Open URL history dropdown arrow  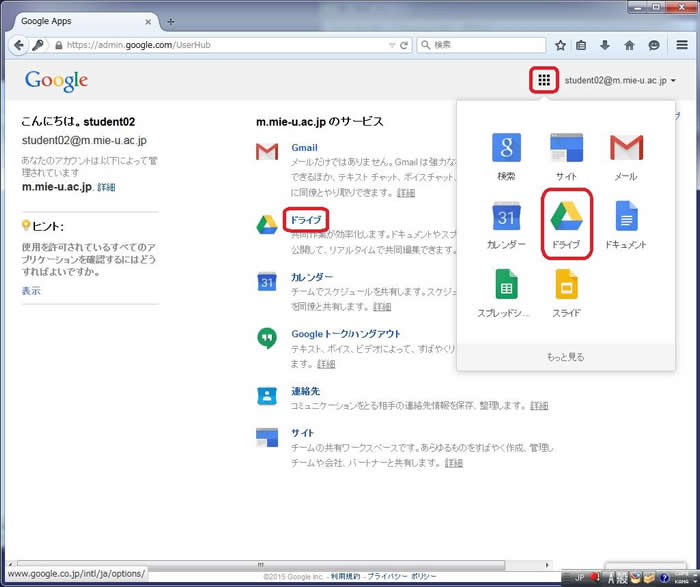pyautogui.click(x=392, y=45)
